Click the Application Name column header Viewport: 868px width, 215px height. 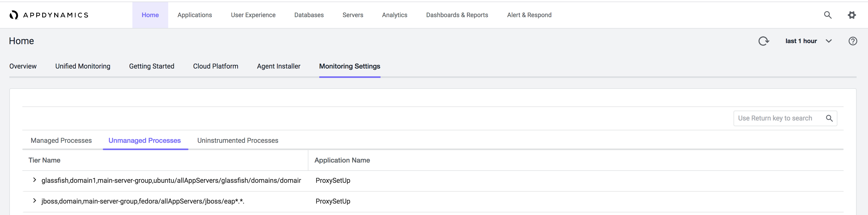[x=342, y=160]
